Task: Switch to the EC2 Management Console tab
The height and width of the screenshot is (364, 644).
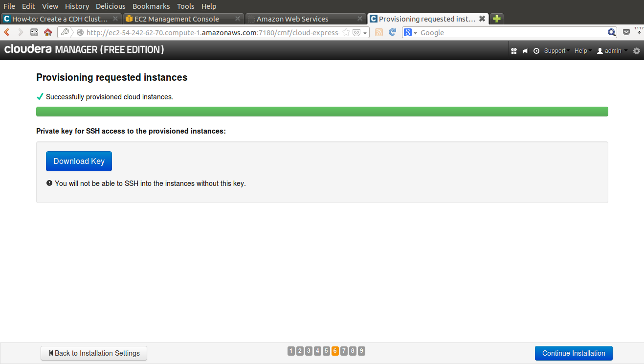Action: pyautogui.click(x=183, y=19)
